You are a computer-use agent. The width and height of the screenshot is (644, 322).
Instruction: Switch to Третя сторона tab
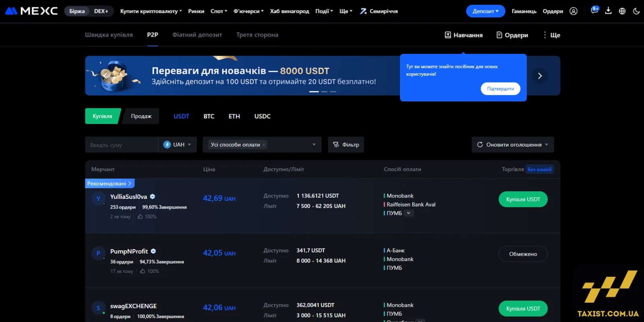(257, 35)
